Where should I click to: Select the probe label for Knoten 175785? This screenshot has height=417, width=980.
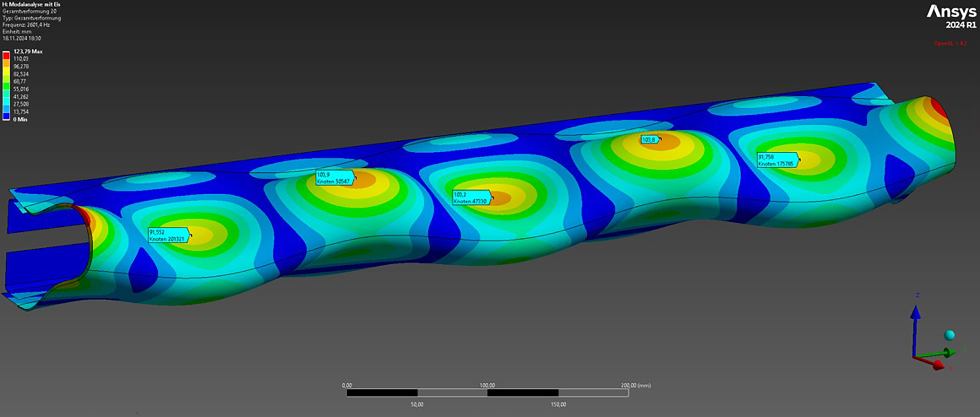click(776, 160)
